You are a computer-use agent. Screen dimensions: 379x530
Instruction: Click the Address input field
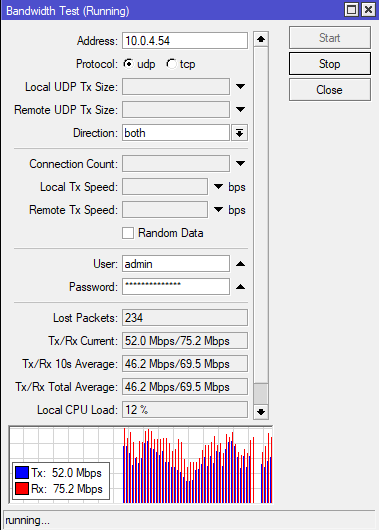tap(185, 41)
